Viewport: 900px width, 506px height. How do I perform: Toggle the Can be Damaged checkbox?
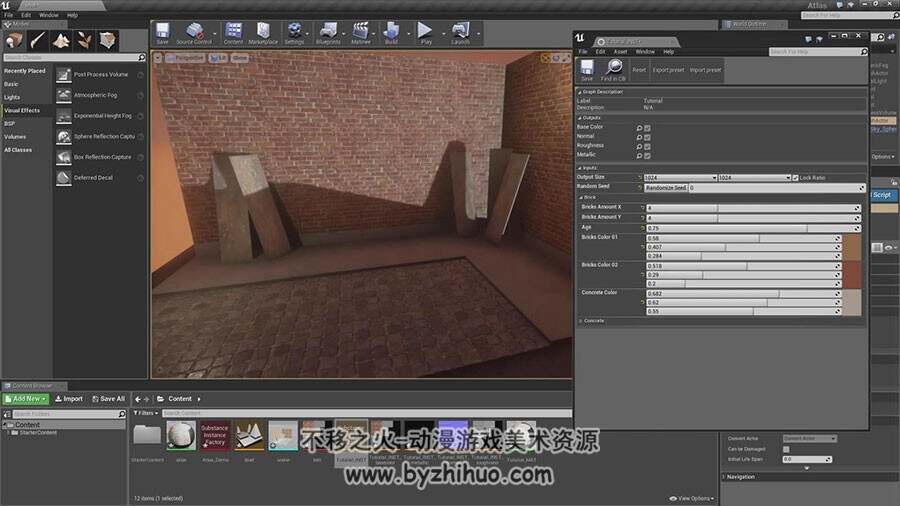tap(786, 449)
